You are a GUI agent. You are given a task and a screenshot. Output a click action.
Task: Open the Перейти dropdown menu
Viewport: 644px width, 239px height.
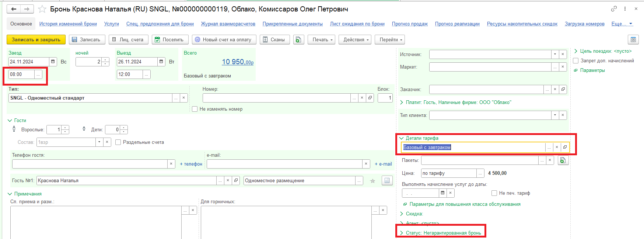pos(390,39)
